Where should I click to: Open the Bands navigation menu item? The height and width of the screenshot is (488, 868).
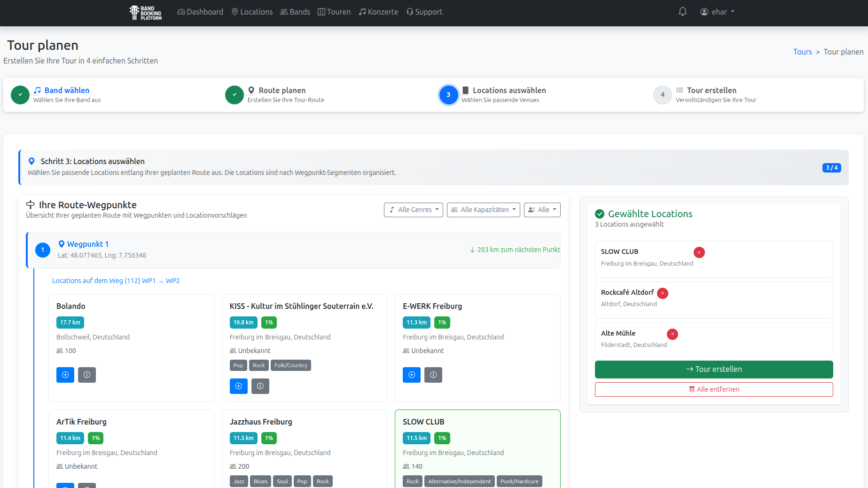click(295, 12)
